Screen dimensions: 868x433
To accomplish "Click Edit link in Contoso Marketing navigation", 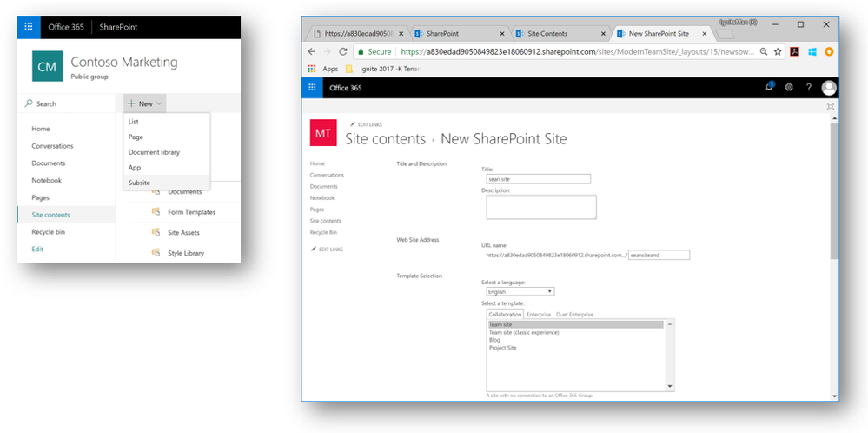I will tap(37, 249).
